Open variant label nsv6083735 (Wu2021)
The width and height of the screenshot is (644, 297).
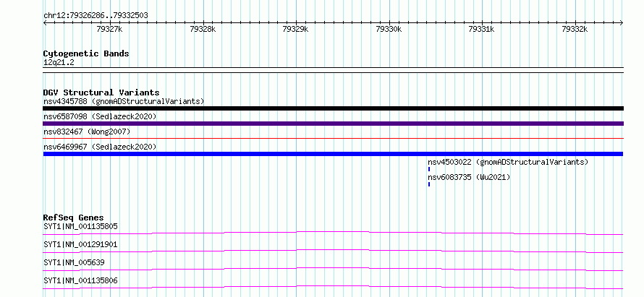(469, 177)
